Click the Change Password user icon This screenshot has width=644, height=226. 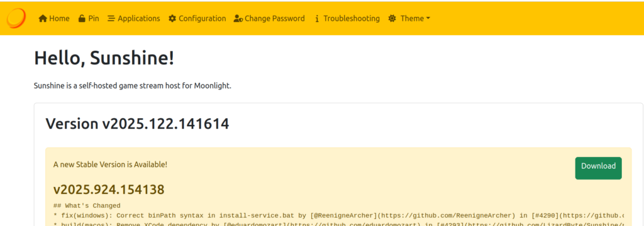238,18
